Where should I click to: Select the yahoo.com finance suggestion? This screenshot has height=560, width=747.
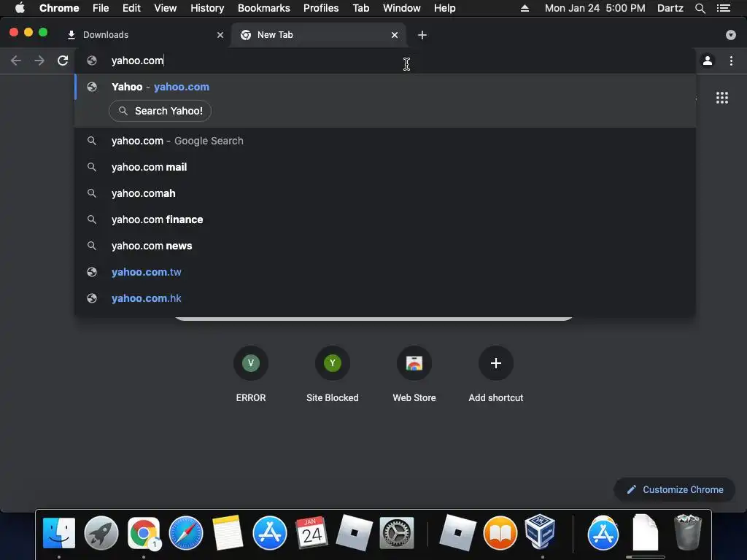coord(385,219)
